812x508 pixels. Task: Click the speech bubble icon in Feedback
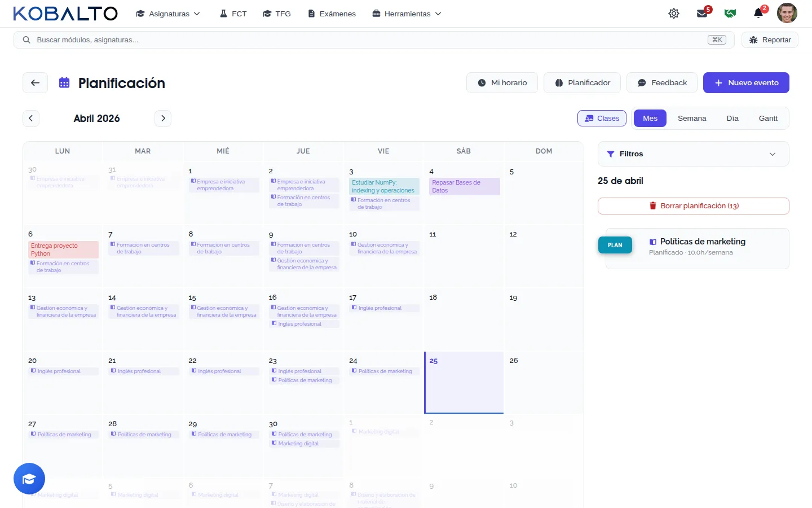(x=642, y=82)
